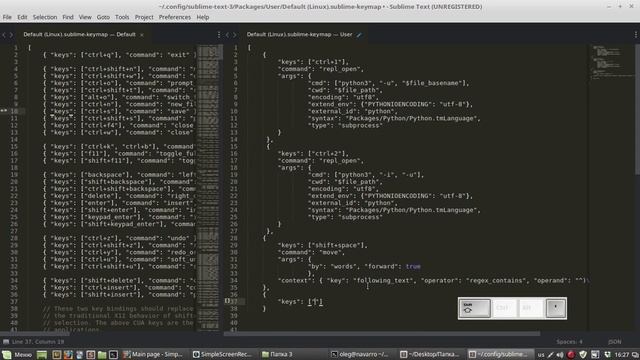
Task: Click Line 37 Column status text
Action: [x=38, y=342]
